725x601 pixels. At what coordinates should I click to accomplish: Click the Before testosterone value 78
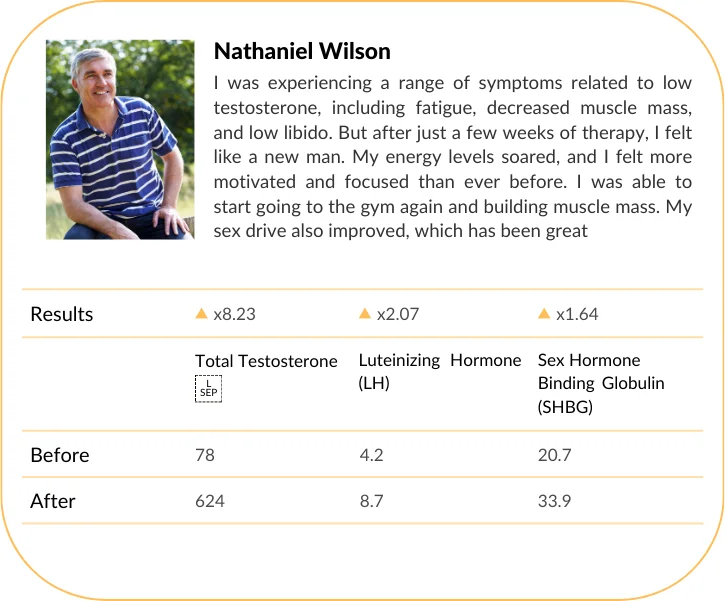point(205,455)
